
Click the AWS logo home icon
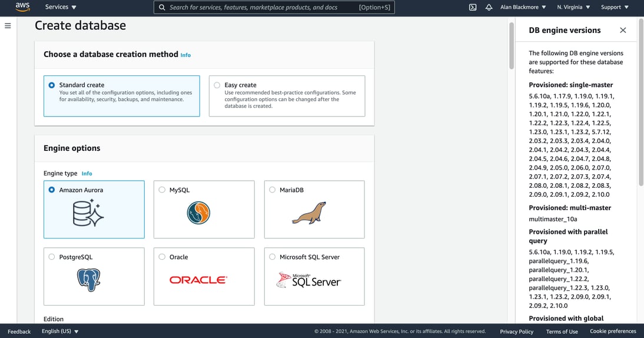click(x=22, y=7)
